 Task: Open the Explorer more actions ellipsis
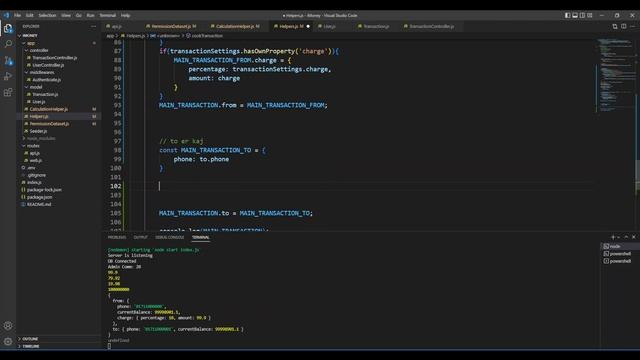point(93,26)
